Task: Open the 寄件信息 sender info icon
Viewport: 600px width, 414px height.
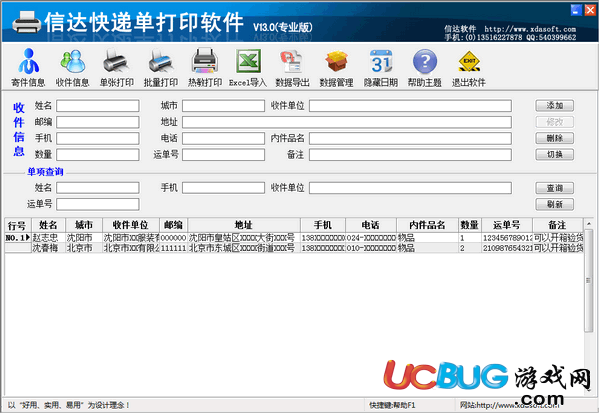Action: [x=28, y=67]
